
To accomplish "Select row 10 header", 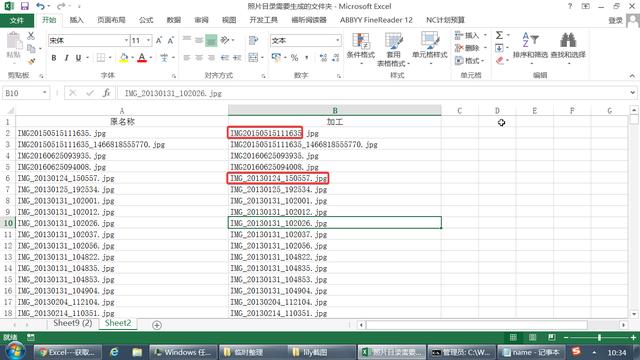I will pos(7,223).
